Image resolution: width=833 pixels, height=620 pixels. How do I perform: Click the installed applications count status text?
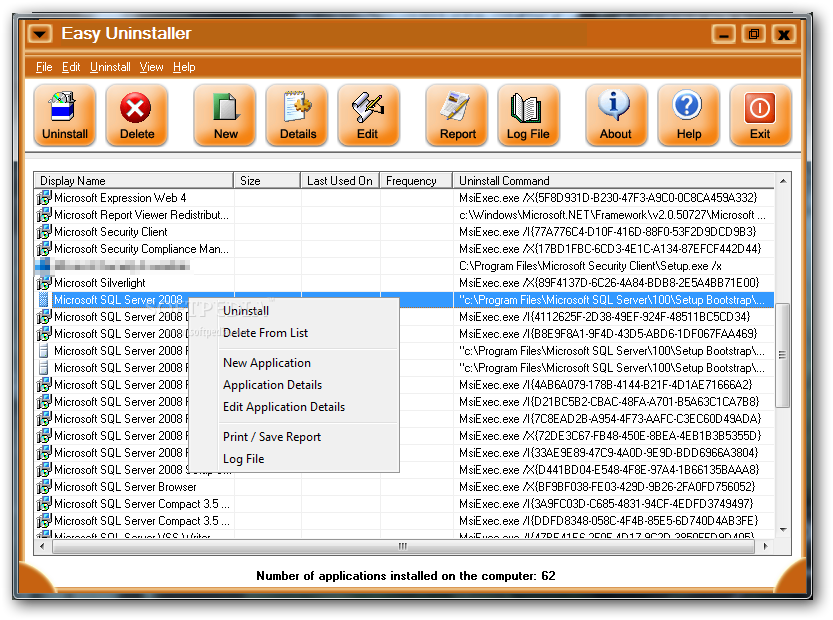405,576
